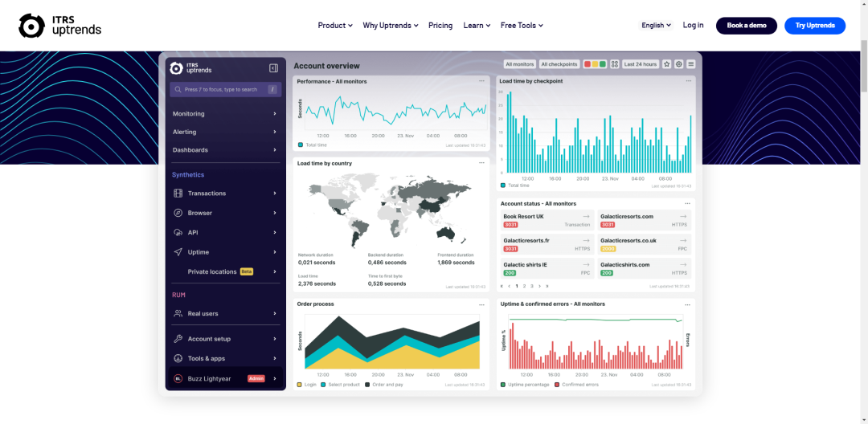
Task: Toggle Select product legend entry
Action: (340, 385)
